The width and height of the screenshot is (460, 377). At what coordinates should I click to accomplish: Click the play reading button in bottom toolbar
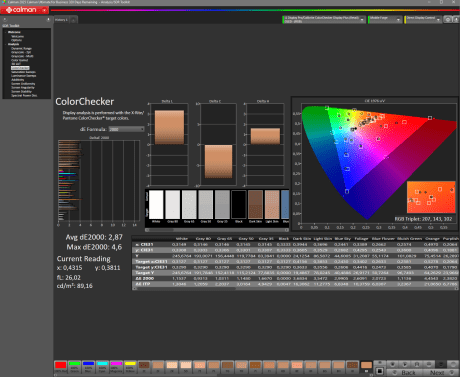405,364
